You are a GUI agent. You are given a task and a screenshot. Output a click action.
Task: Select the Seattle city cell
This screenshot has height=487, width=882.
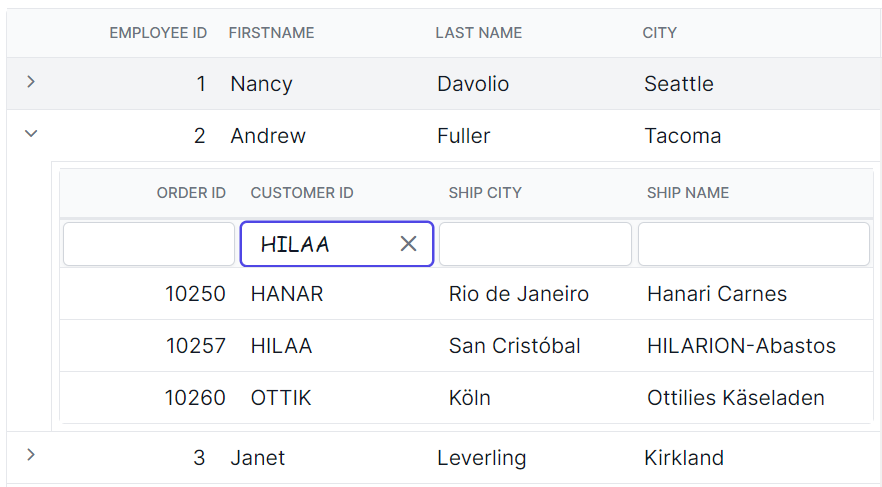coord(679,84)
